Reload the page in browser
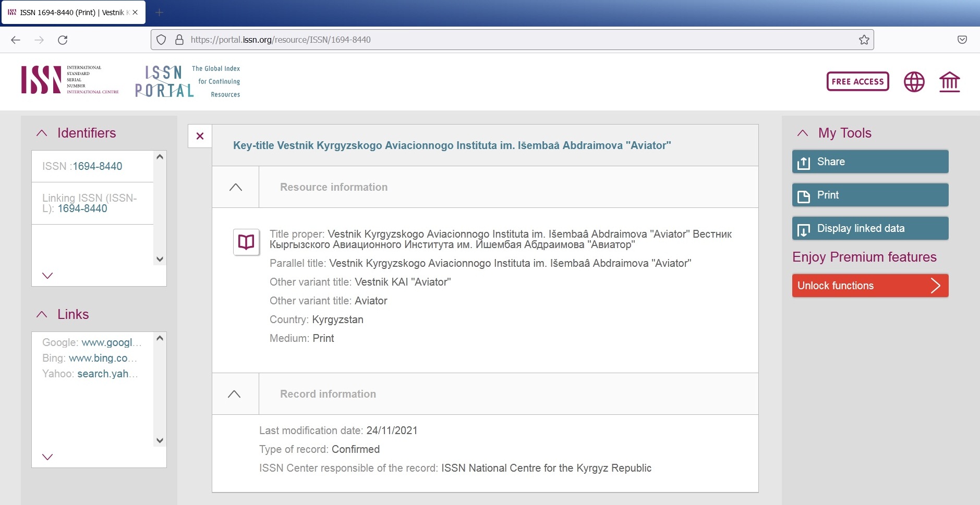 (x=63, y=40)
